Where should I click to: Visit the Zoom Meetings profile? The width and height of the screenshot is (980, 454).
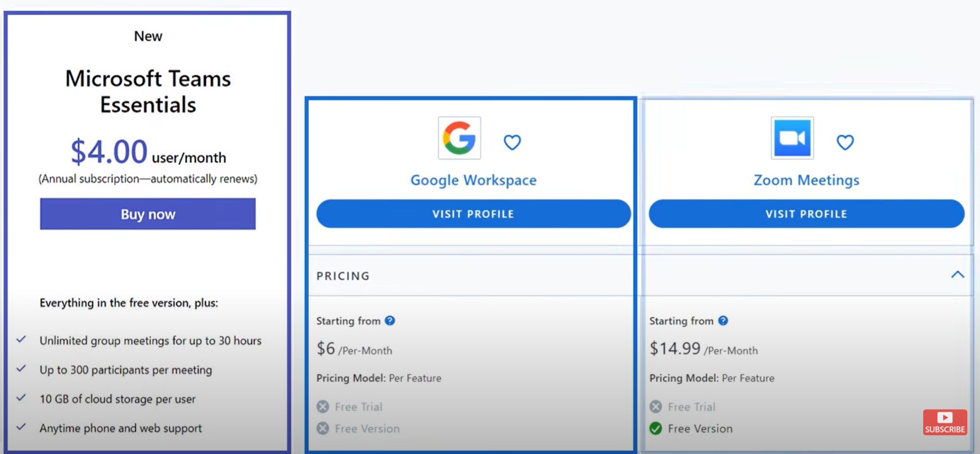click(x=806, y=214)
